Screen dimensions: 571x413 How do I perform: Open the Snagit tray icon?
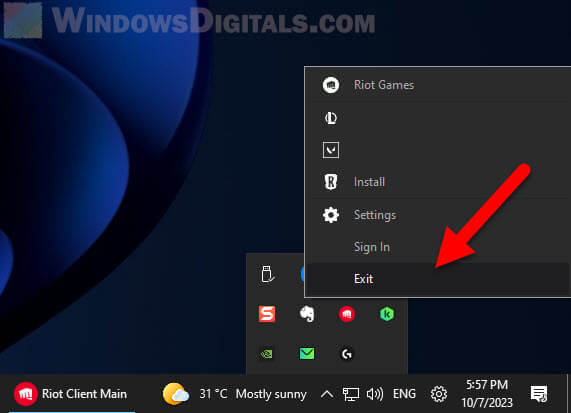tap(267, 314)
